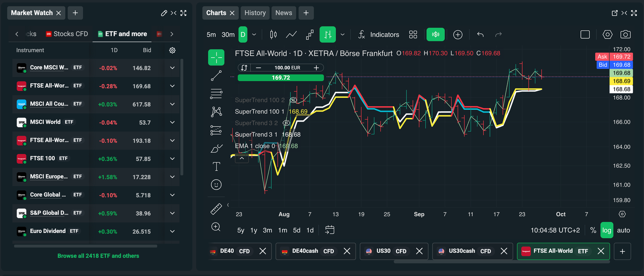This screenshot has height=276, width=644.
Task: Show hidden SuperTrend 100 2 indicator
Action: (x=293, y=100)
